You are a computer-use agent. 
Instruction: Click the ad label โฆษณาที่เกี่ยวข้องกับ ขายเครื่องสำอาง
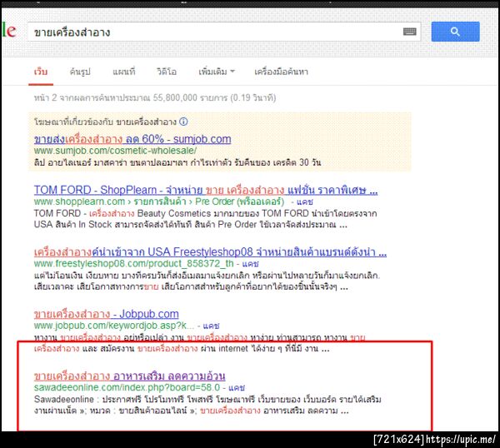click(105, 122)
